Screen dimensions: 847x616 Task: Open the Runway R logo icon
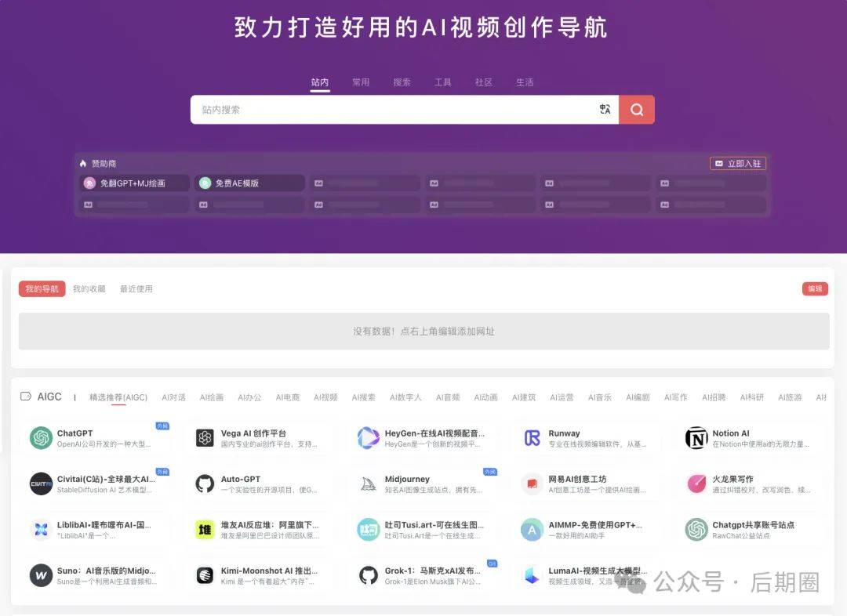tap(532, 438)
